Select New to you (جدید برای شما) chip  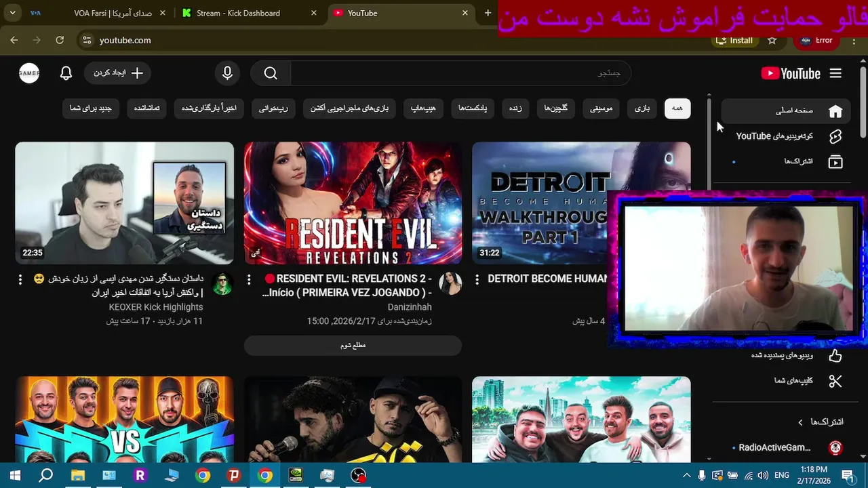90,108
